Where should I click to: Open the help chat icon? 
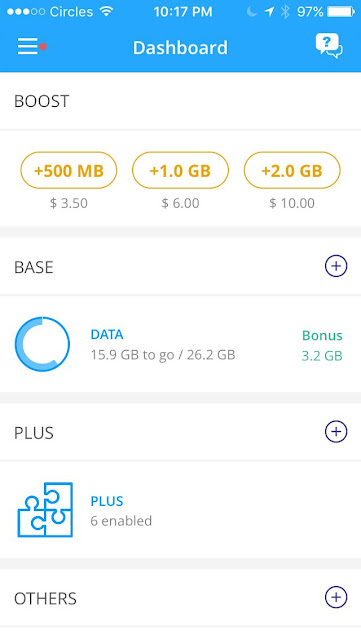pos(329,46)
